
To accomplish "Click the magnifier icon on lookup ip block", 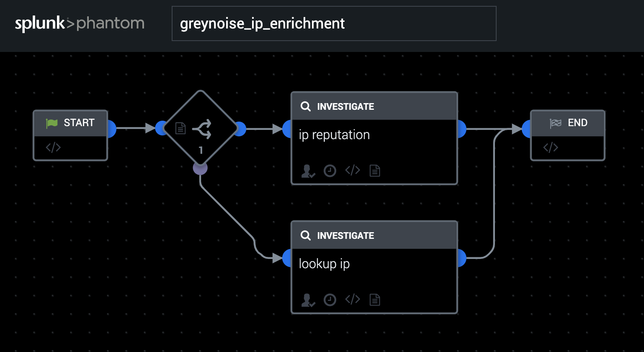I will pos(306,236).
